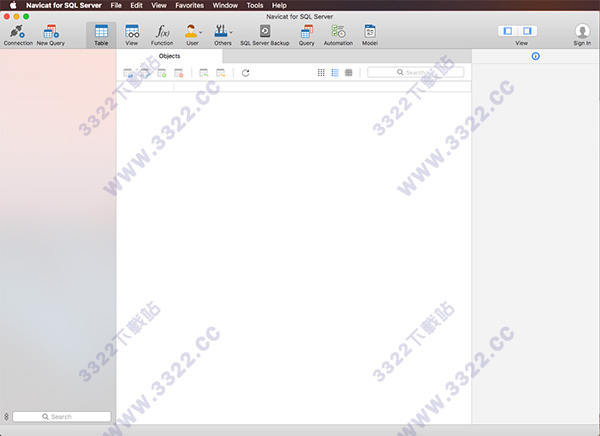Open the View menu in menu bar
This screenshot has width=600, height=436.
(x=158, y=5)
